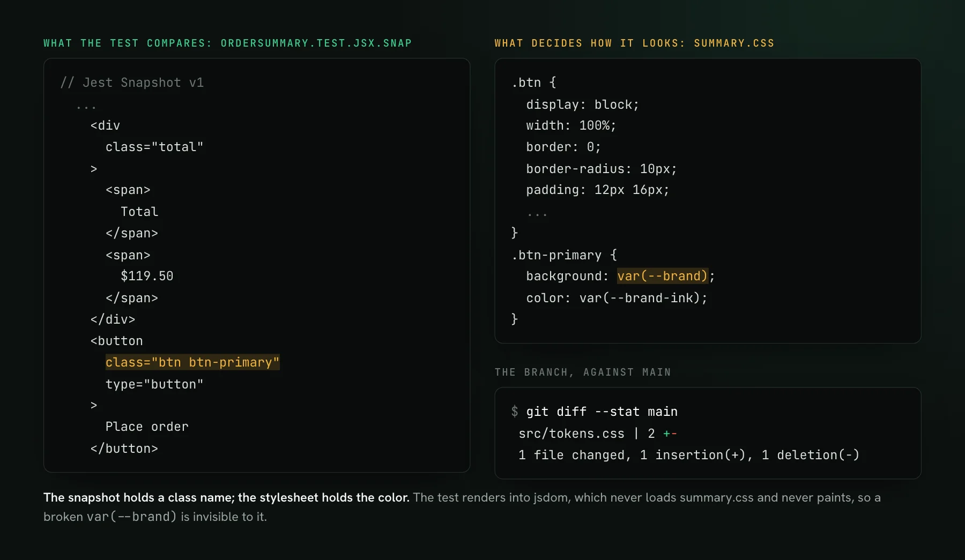Click the '<button' opening tag line
The height and width of the screenshot is (560, 965).
click(116, 341)
